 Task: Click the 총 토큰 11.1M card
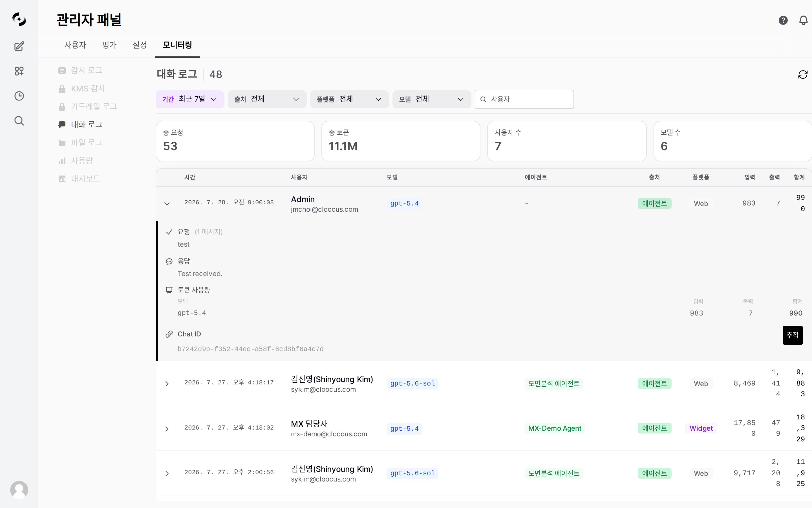tap(401, 141)
